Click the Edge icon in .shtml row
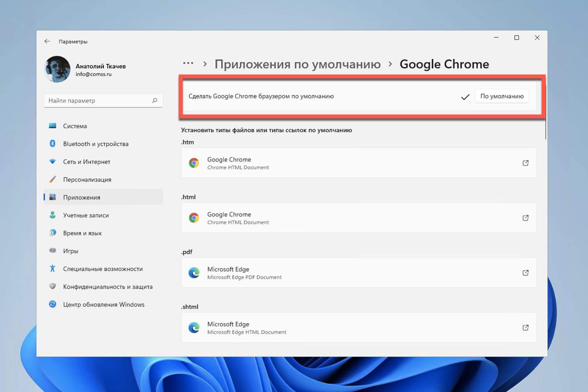588x392 pixels. click(194, 327)
